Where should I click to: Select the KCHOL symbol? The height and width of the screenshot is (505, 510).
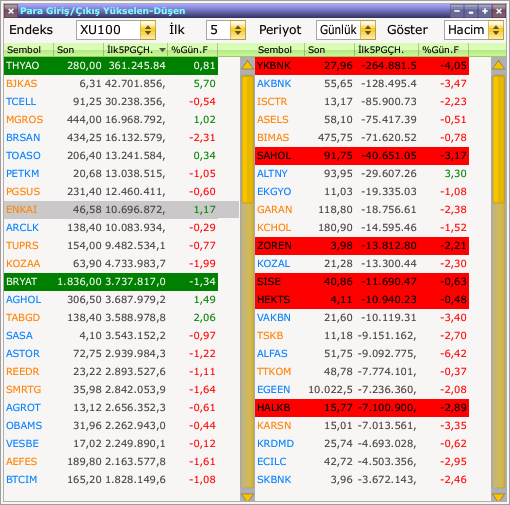point(274,228)
